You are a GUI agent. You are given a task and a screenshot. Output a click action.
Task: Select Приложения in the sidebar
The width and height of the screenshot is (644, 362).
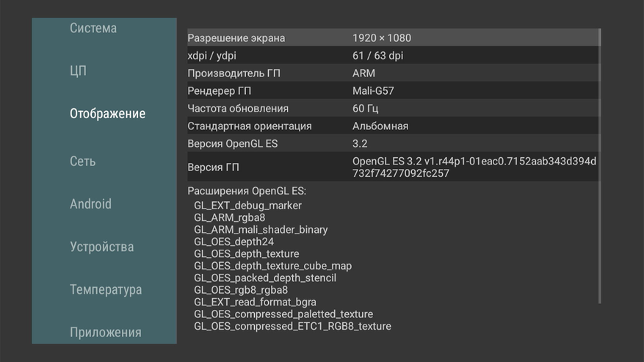pos(105,333)
